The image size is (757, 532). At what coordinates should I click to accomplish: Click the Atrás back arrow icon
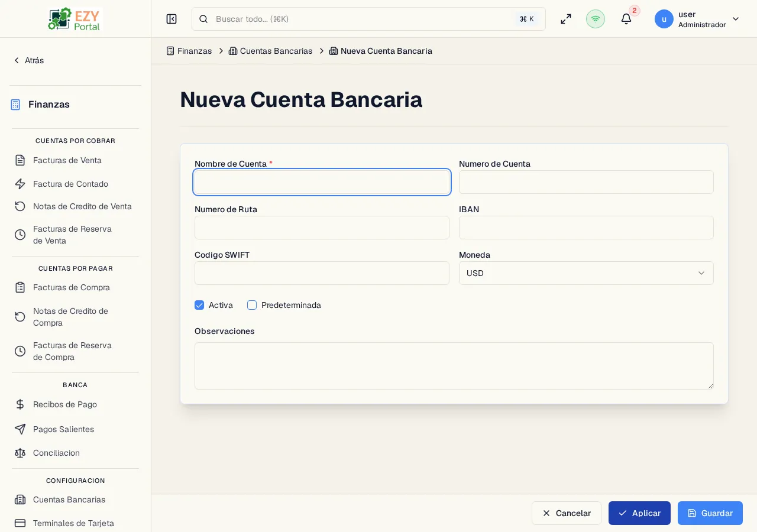point(17,60)
